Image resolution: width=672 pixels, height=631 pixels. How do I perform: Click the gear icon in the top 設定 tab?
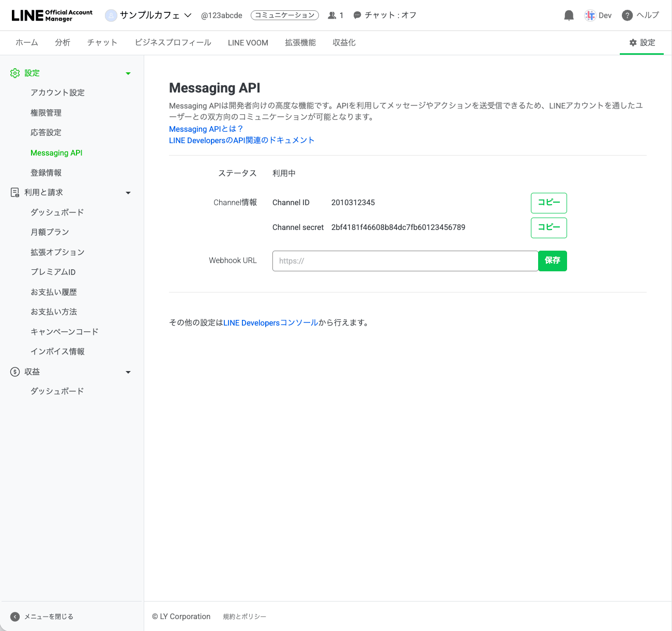click(633, 43)
